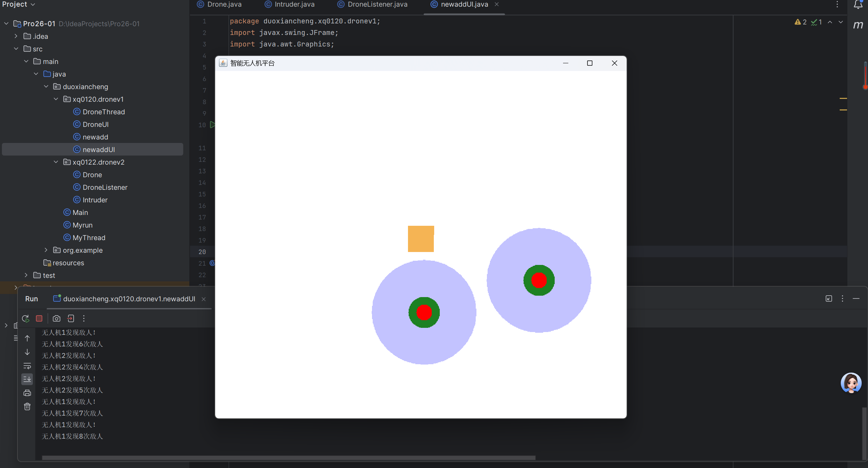Open the notifications bell
The image size is (868, 468).
click(858, 5)
